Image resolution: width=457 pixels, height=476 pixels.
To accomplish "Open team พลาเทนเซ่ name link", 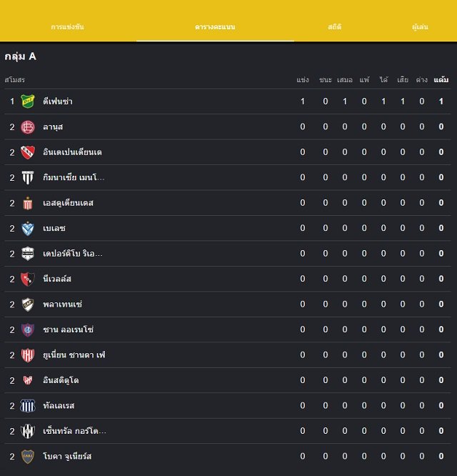I will pyautogui.click(x=62, y=304).
